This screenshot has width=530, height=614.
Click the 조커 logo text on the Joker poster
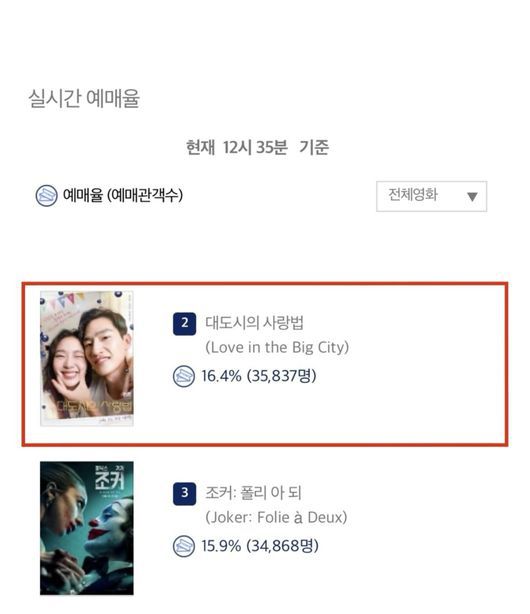click(110, 479)
